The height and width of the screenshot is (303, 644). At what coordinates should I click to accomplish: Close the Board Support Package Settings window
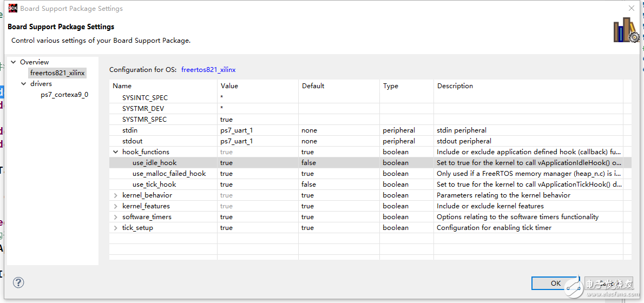[631, 8]
